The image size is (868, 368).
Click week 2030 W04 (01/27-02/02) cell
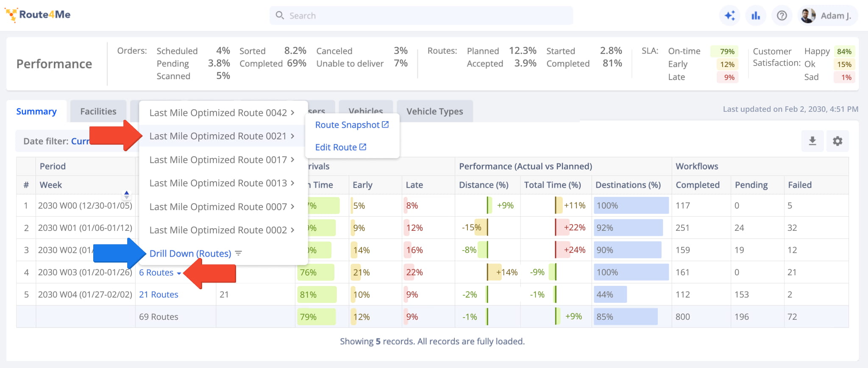[x=85, y=294]
